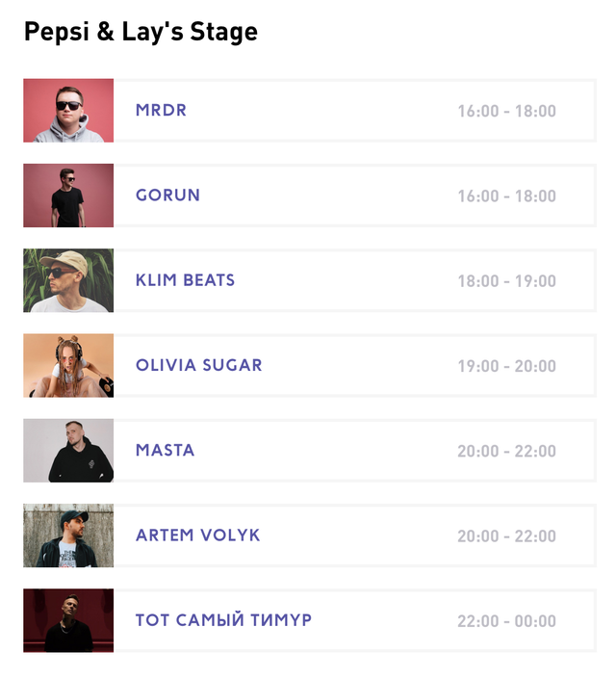Select the 22:00 - 00:00 time slot

tap(506, 621)
